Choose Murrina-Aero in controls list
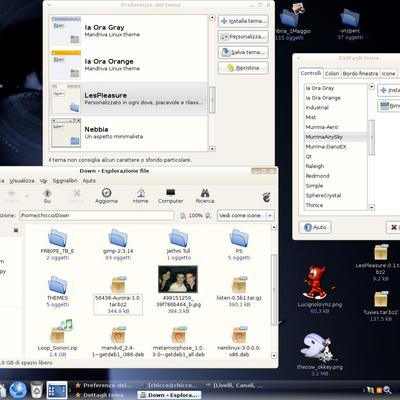This screenshot has width=400, height=400. coord(335,127)
